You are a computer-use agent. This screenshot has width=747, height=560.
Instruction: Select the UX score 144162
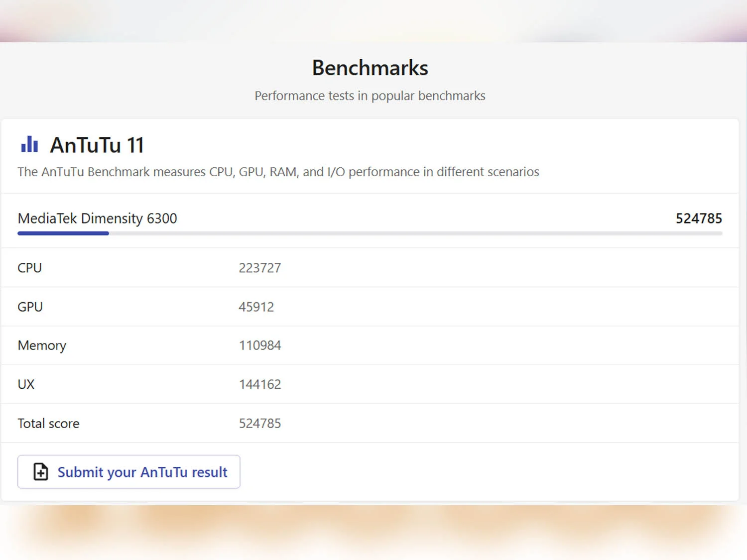(x=260, y=384)
